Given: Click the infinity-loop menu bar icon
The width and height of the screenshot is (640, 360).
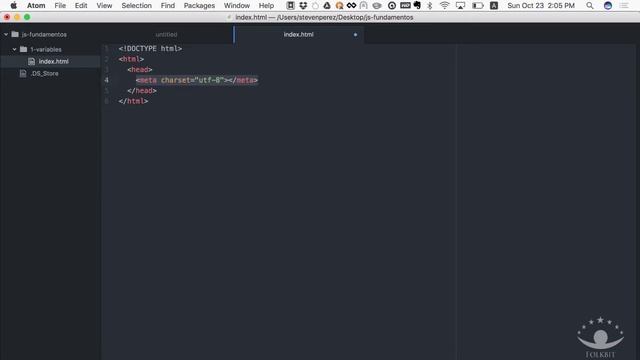Looking at the screenshot, I should pos(351,5).
